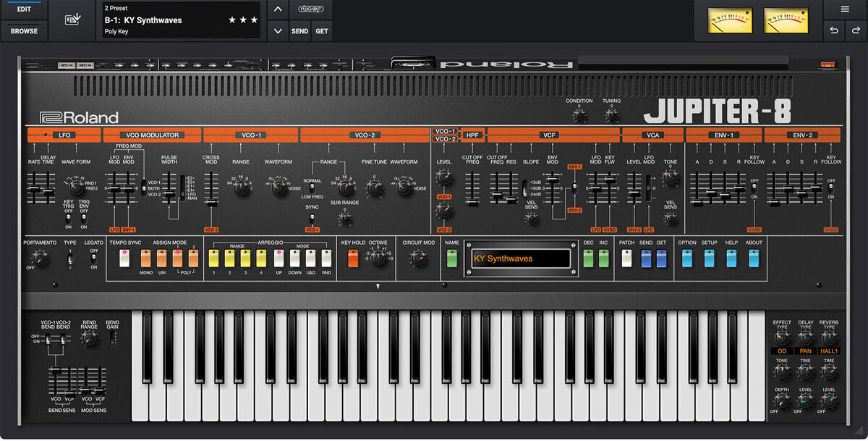Screen dimensions: 868x441
Task: Toggle the VCO-2 Sync switch
Action: coord(312,217)
